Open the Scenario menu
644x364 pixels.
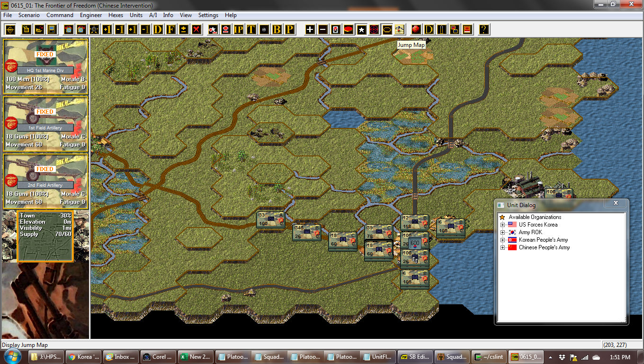(29, 15)
